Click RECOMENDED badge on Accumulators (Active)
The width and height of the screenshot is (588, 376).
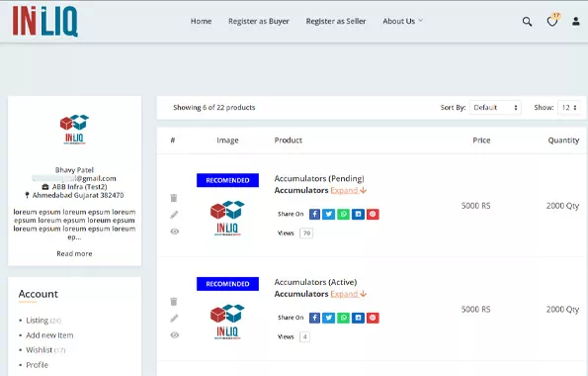pyautogui.click(x=227, y=284)
